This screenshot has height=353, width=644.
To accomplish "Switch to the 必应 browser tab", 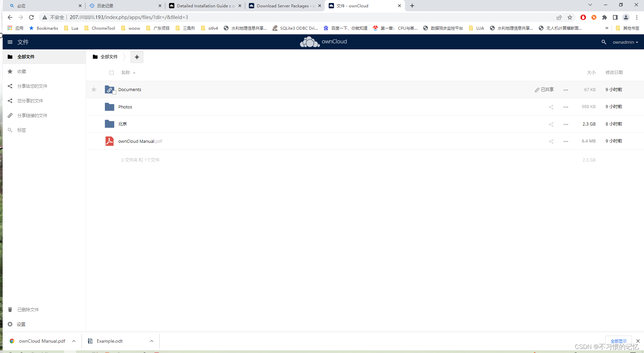I will 44,6.
